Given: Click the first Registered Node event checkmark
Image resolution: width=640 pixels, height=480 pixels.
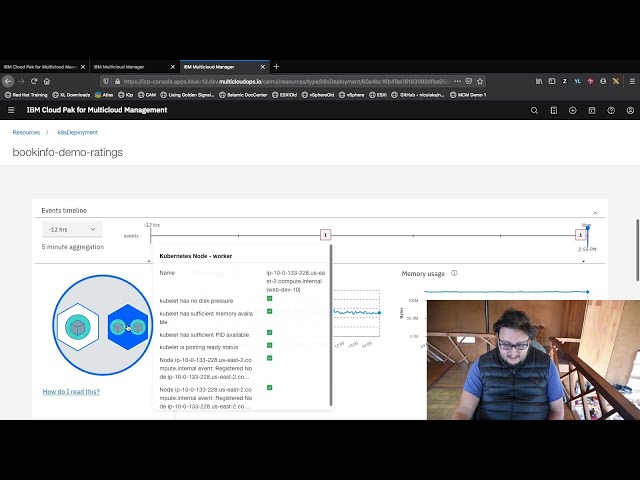Looking at the screenshot, I should [269, 358].
